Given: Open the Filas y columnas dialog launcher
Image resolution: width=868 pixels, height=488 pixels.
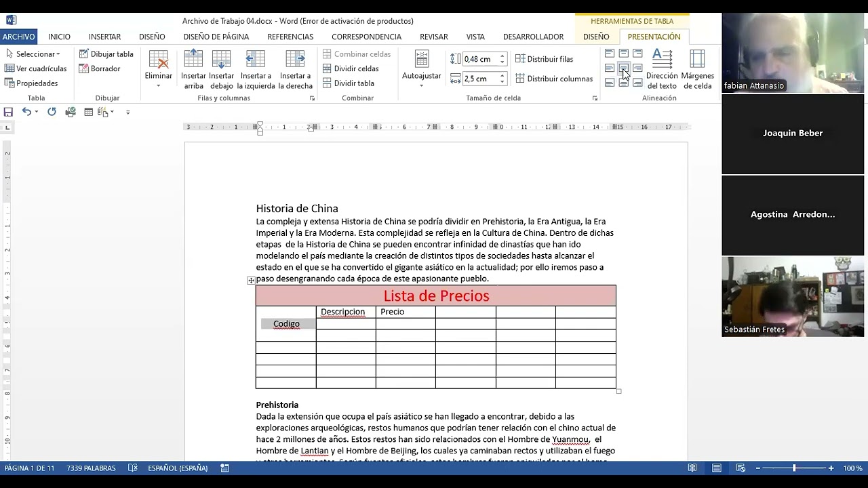Looking at the screenshot, I should pyautogui.click(x=313, y=98).
